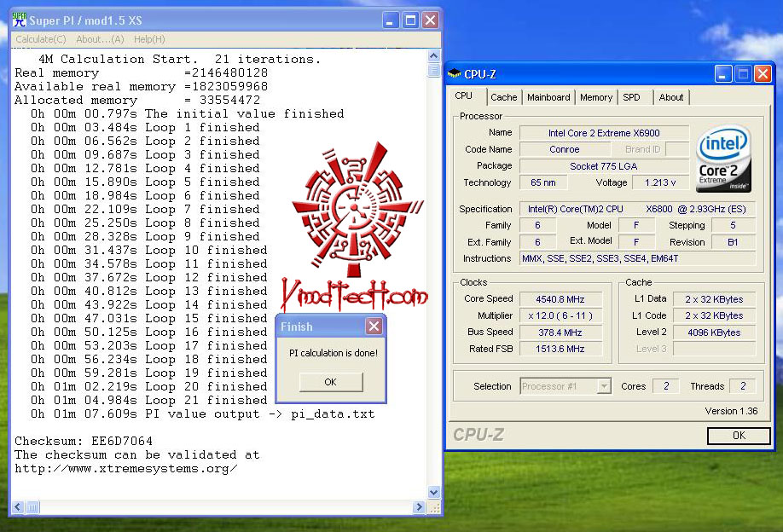Click the Super PI window resize grip
This screenshot has height=532, width=783.
click(435, 508)
